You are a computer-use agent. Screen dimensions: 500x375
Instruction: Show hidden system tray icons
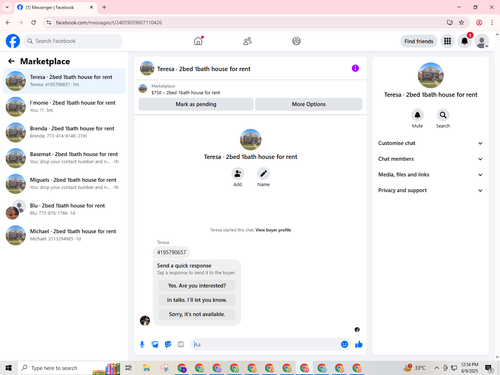[436, 368]
